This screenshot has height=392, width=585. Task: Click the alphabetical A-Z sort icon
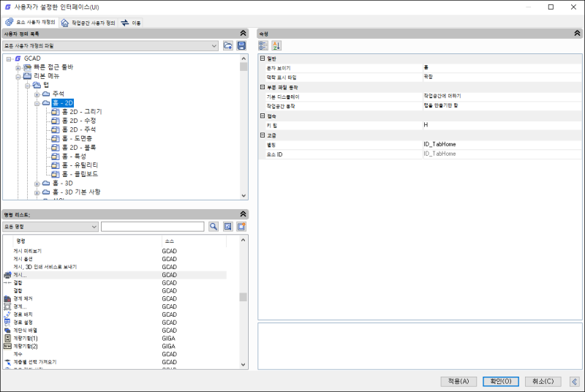tap(276, 46)
